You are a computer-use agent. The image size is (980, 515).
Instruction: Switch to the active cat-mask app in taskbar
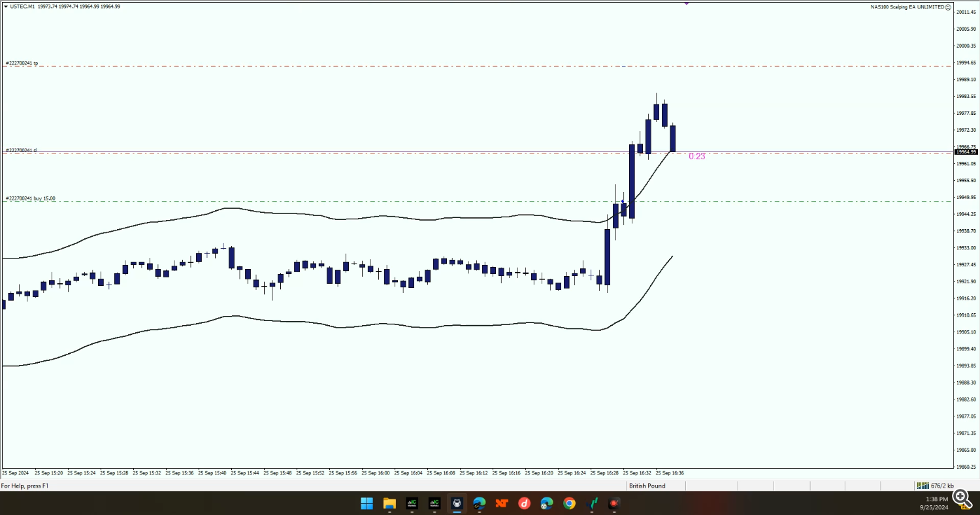click(x=457, y=503)
